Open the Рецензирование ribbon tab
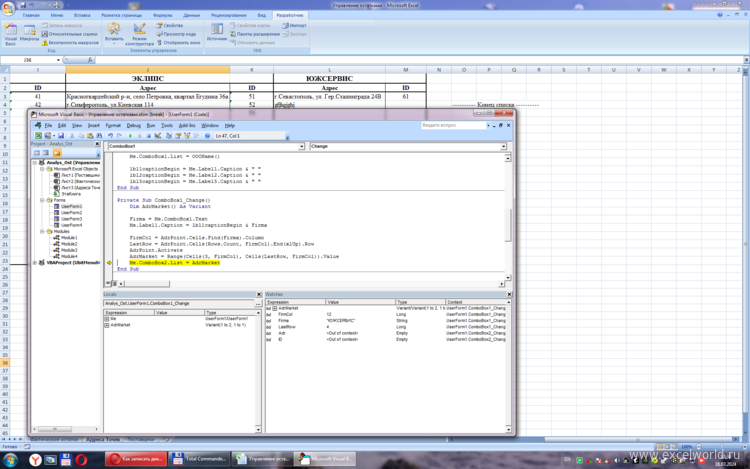Image resolution: width=750 pixels, height=469 pixels. point(229,15)
